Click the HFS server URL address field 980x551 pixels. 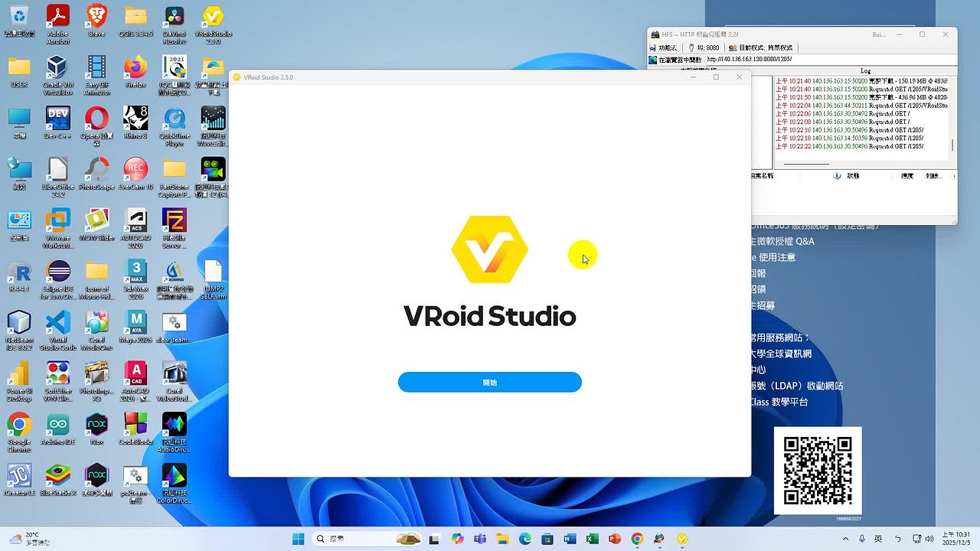(x=827, y=59)
